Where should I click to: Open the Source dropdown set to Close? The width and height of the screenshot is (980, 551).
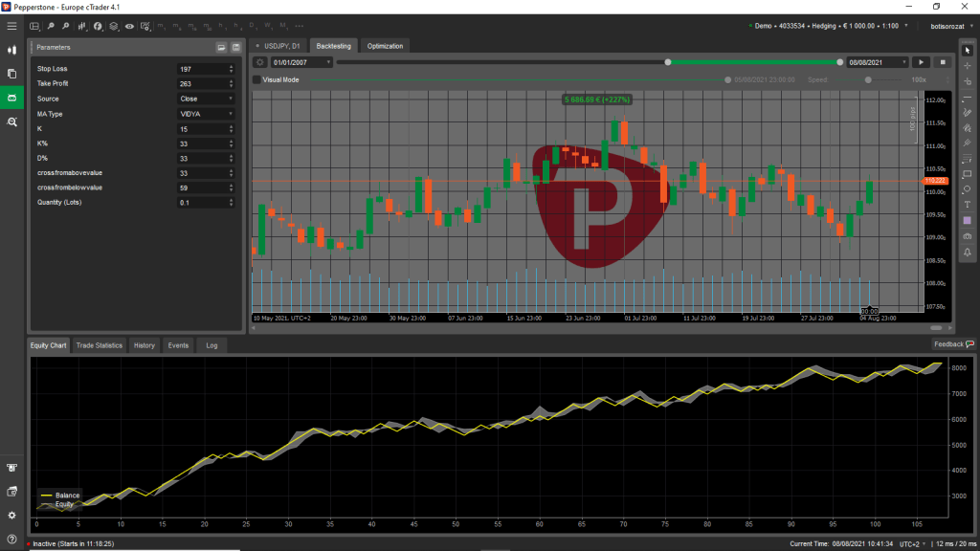[206, 99]
